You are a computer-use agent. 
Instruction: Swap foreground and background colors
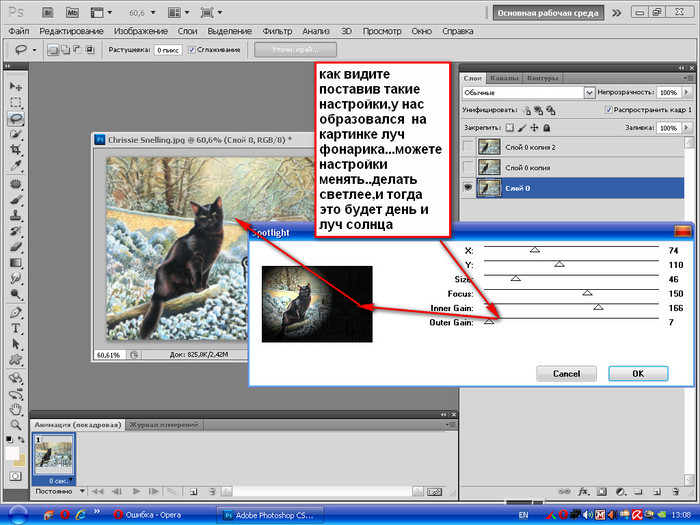coord(21,440)
